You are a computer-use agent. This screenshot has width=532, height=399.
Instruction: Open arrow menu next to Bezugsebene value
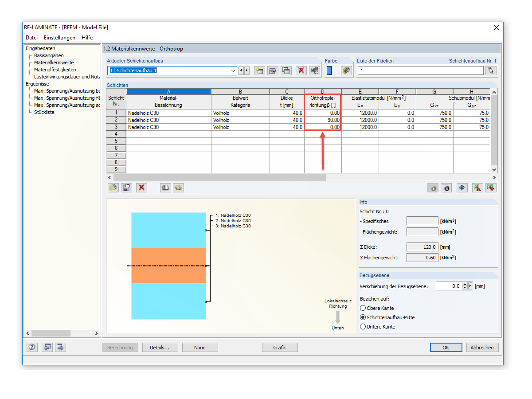click(470, 286)
